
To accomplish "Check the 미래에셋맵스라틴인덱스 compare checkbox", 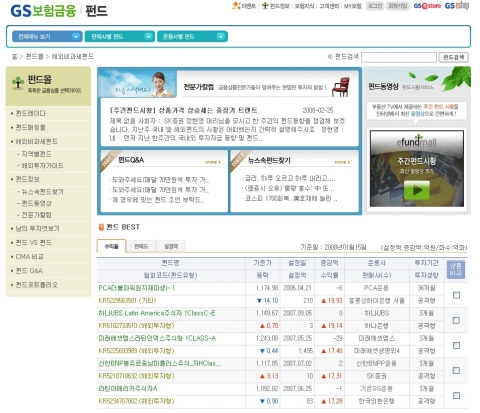I will (x=456, y=345).
